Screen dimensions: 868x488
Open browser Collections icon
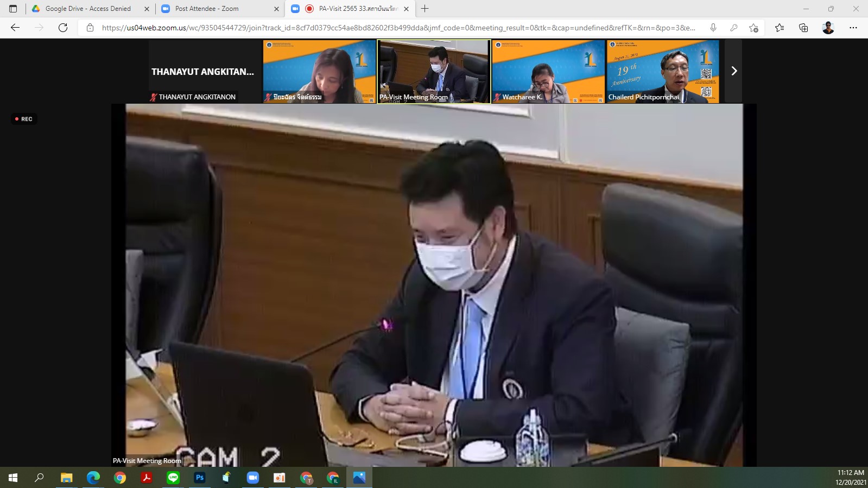pyautogui.click(x=803, y=28)
